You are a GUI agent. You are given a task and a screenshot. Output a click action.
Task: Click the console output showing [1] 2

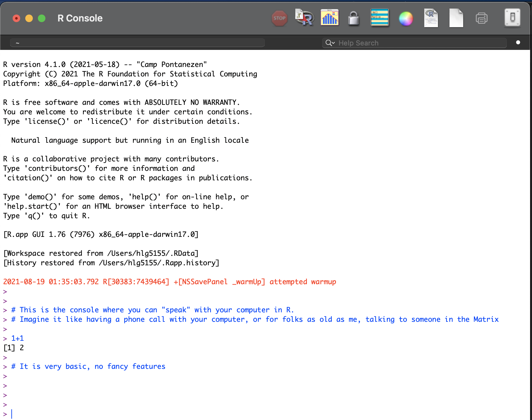(13, 347)
